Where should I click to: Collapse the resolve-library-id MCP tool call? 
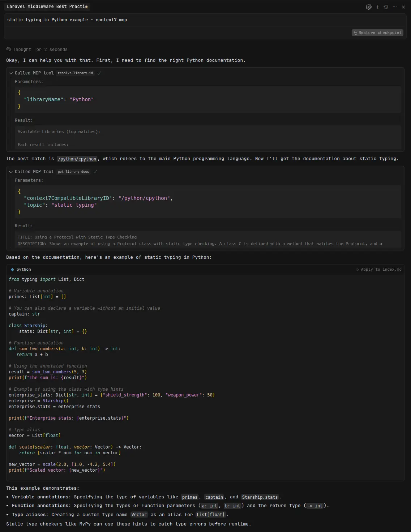coord(11,73)
